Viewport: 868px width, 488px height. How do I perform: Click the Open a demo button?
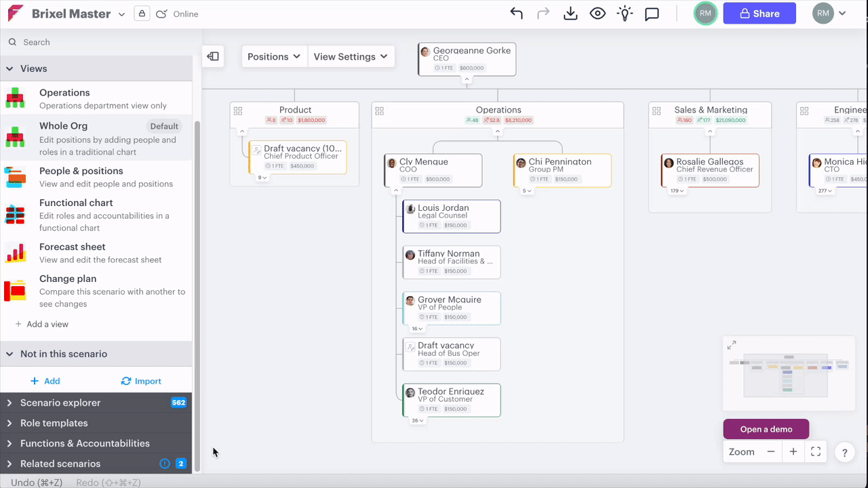[766, 429]
